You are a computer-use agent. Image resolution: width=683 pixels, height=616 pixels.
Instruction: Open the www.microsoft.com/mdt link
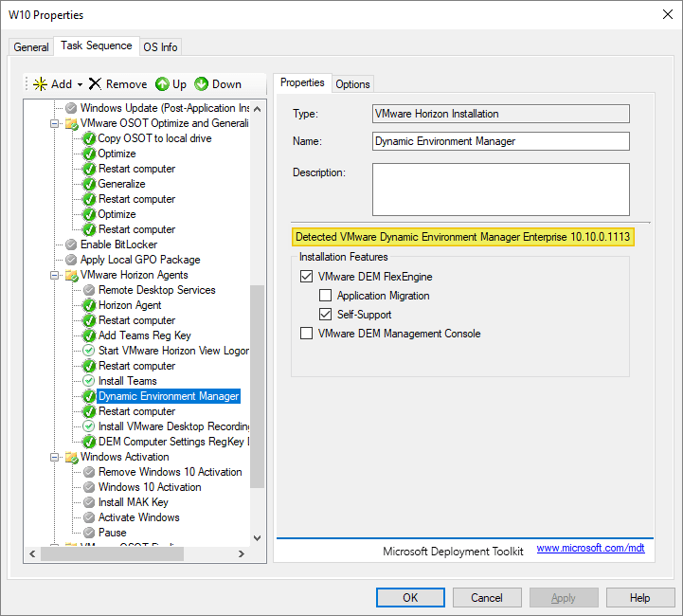point(590,549)
